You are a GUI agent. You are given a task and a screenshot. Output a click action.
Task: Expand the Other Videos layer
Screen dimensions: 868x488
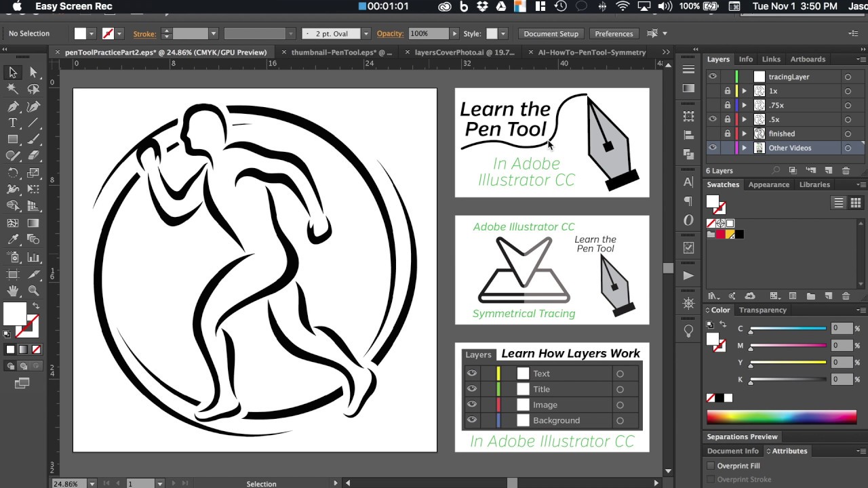pyautogui.click(x=744, y=148)
